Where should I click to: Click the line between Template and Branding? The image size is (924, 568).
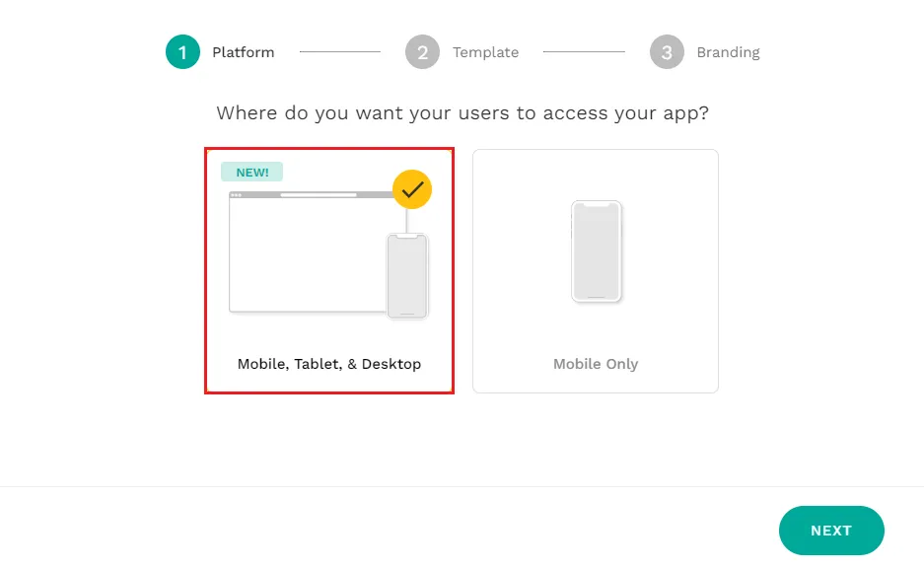point(584,52)
